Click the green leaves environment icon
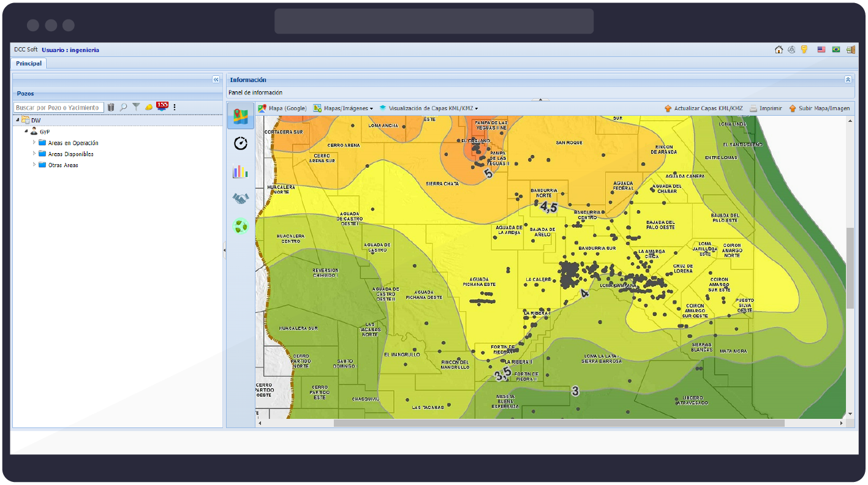 241,227
